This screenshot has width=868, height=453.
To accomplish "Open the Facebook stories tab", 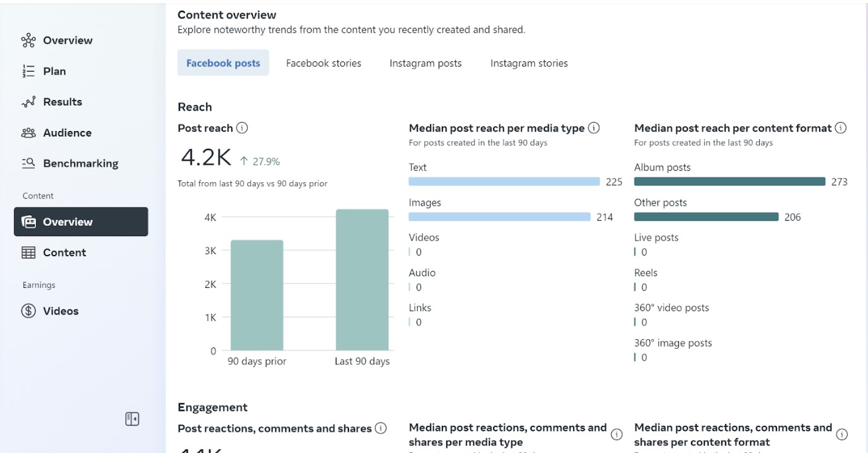I will tap(323, 63).
